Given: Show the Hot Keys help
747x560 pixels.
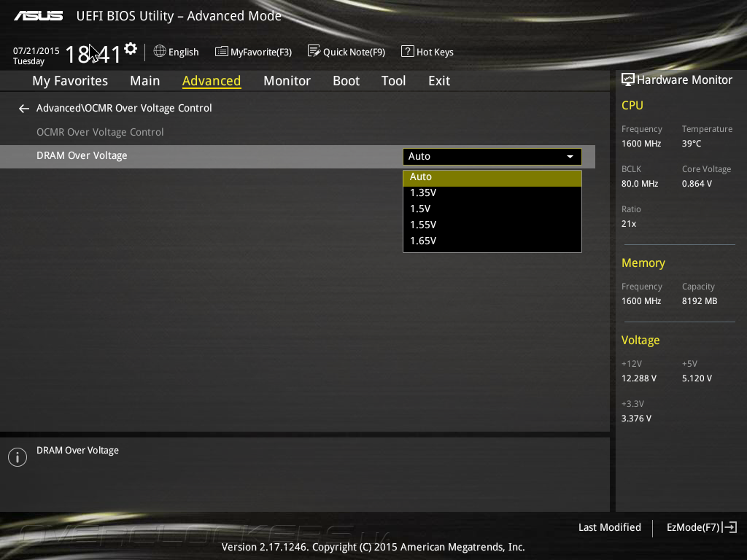Looking at the screenshot, I should (427, 52).
